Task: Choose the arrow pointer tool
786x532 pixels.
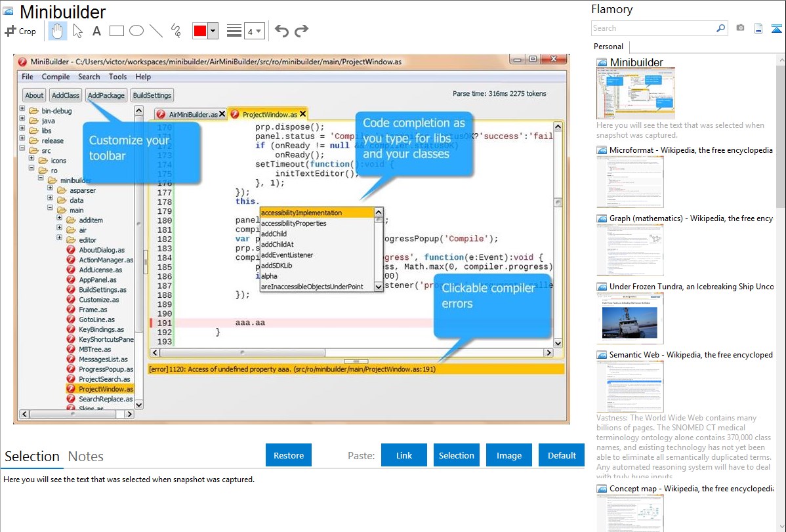Action: (x=77, y=31)
